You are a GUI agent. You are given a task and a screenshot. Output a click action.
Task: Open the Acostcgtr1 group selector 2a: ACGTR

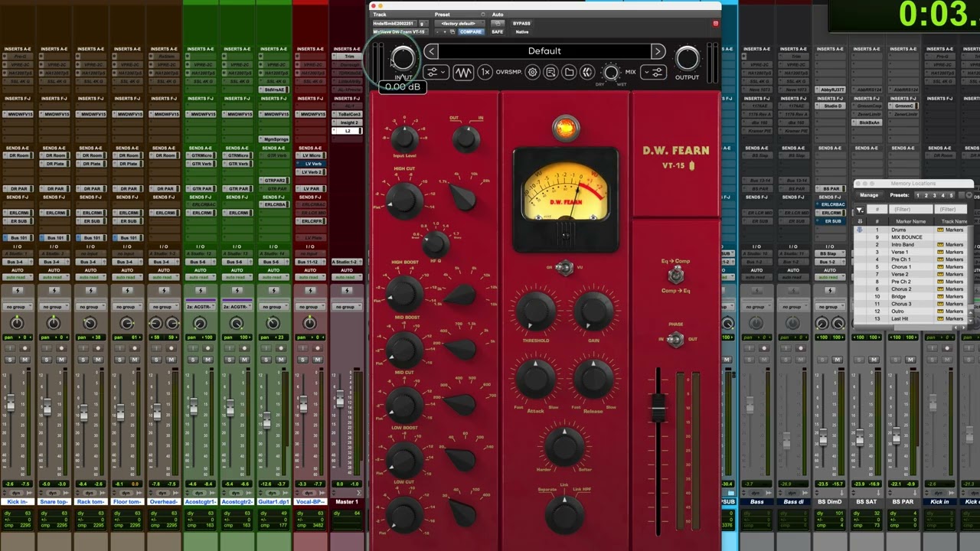pyautogui.click(x=201, y=307)
